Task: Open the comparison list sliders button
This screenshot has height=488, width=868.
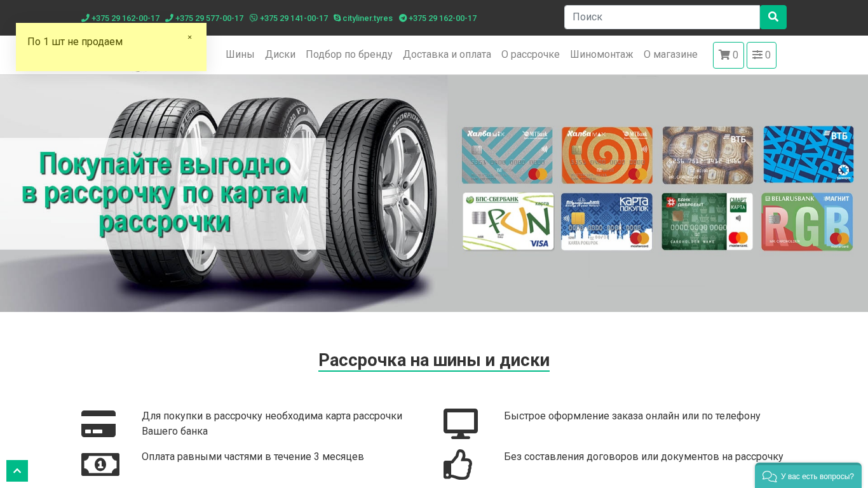Action: tap(761, 55)
